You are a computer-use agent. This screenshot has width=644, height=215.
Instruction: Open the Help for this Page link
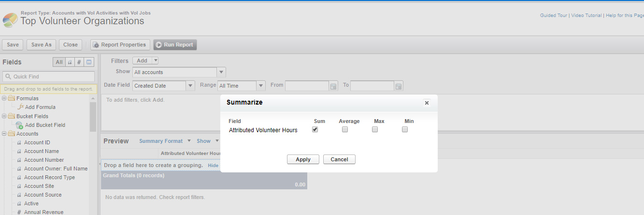point(625,15)
